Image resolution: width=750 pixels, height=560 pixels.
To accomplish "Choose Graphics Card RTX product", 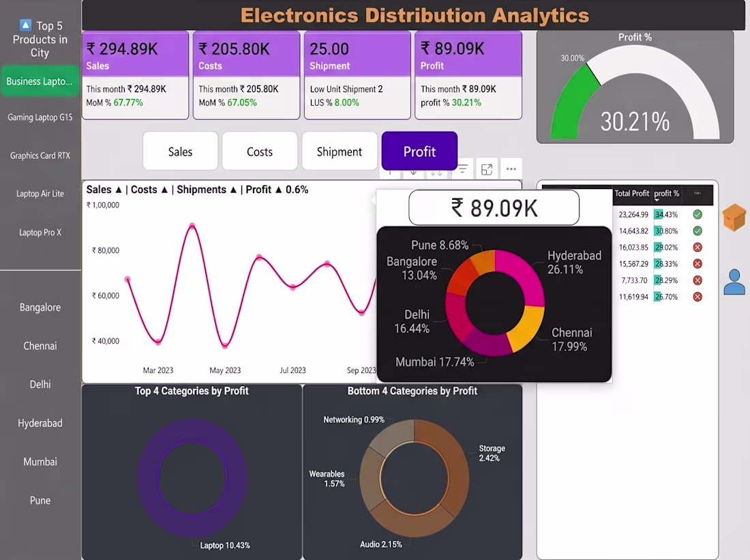I will click(x=40, y=156).
